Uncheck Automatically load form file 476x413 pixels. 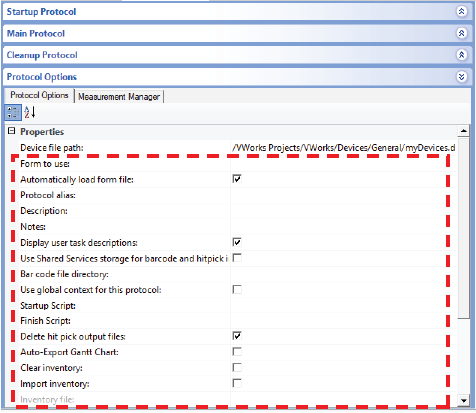coord(237,179)
